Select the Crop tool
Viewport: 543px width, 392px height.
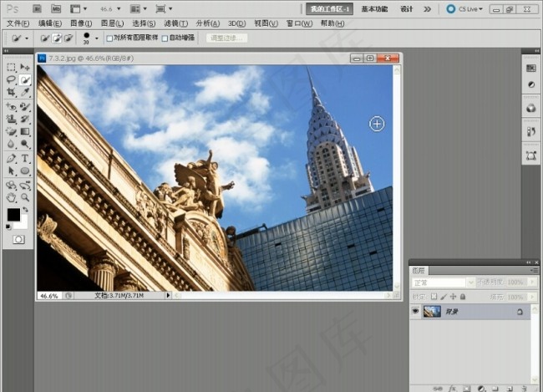click(11, 92)
